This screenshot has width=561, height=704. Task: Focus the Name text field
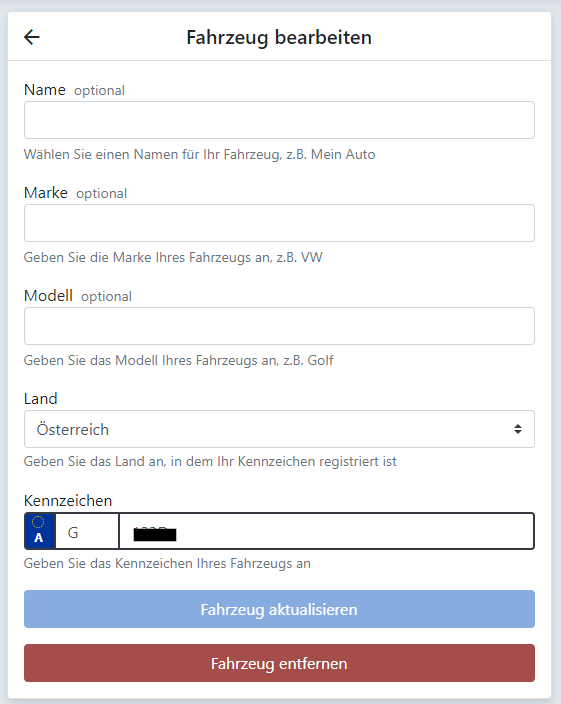(x=279, y=120)
